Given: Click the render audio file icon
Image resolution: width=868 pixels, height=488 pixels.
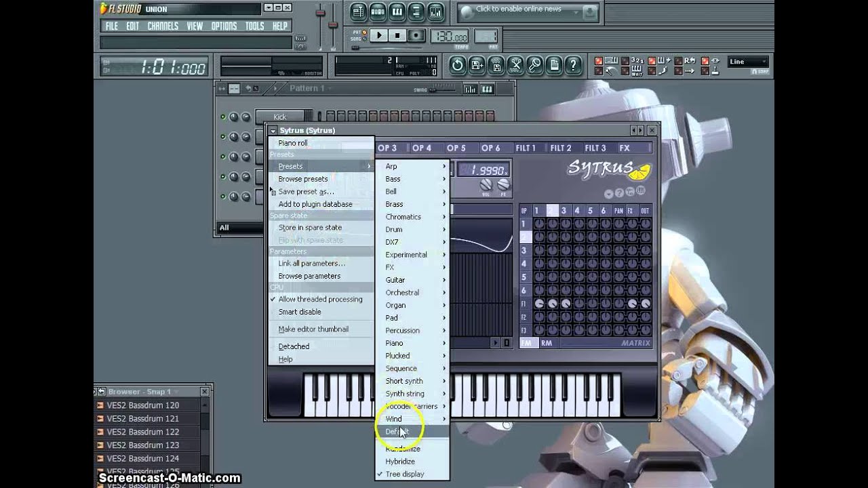Looking at the screenshot, I should coord(496,65).
